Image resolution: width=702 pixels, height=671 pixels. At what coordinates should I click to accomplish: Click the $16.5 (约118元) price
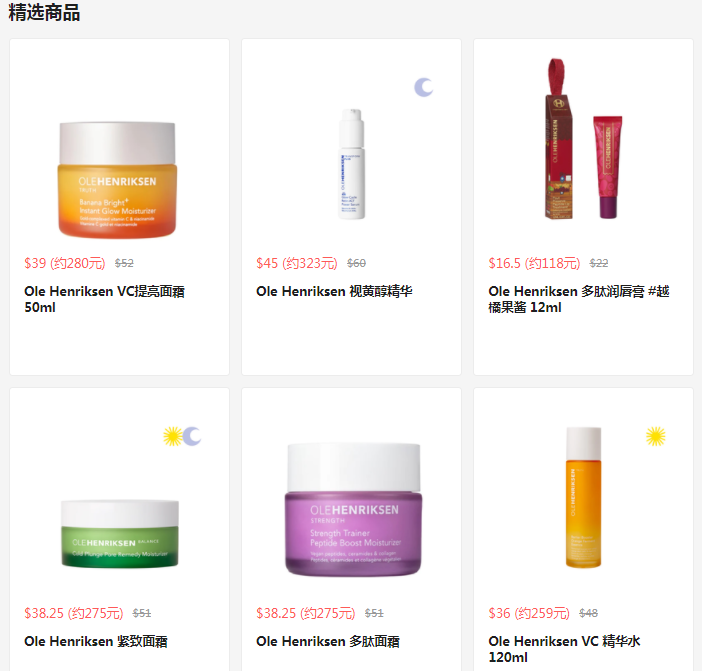click(x=534, y=263)
